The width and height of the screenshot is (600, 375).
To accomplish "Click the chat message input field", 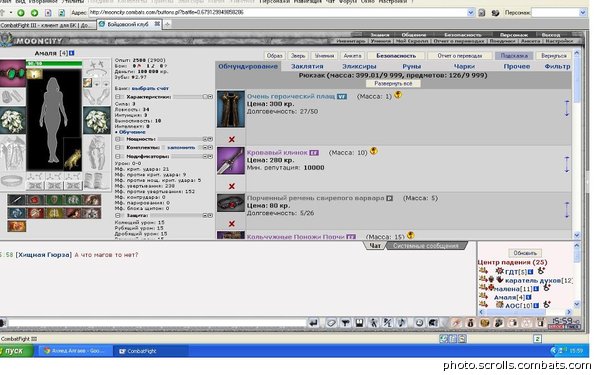I will (x=157, y=323).
